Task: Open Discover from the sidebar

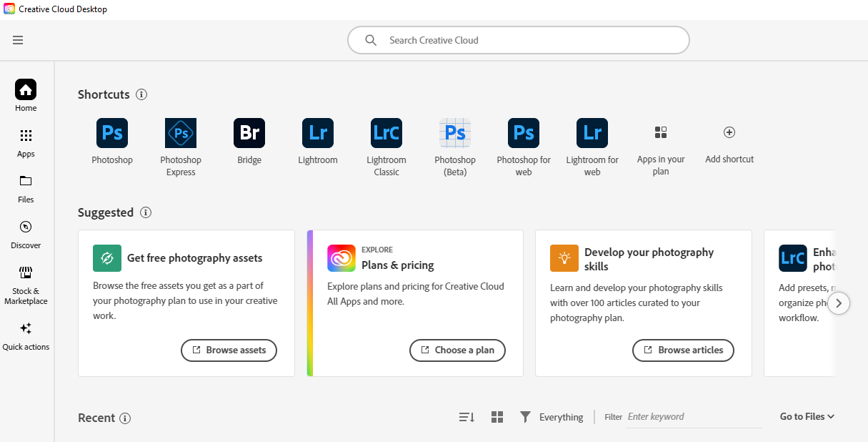Action: point(26,235)
